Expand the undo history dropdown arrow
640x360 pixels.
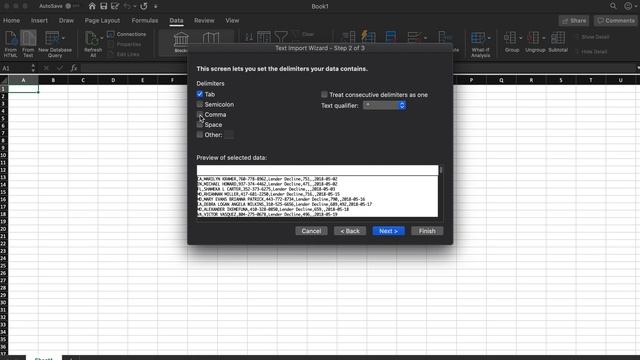[134, 7]
